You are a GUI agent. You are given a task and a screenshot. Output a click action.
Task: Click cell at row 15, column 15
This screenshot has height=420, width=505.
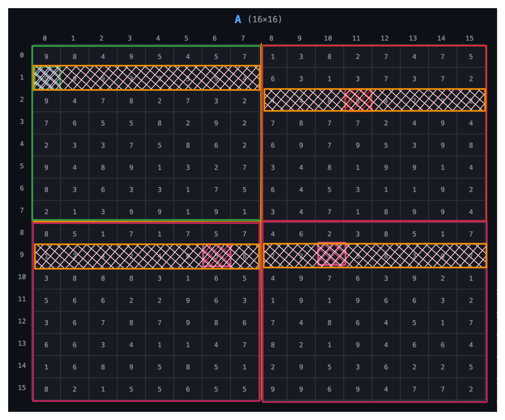tap(471, 389)
